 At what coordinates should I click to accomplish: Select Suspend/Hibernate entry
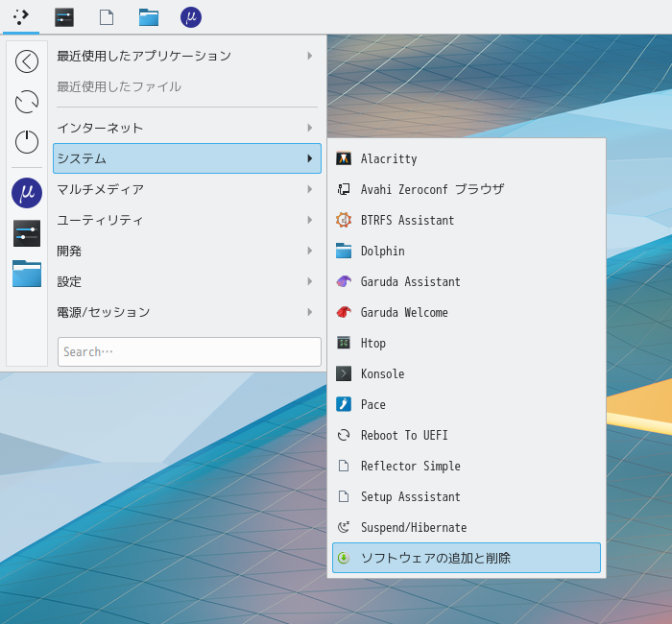[x=467, y=527]
